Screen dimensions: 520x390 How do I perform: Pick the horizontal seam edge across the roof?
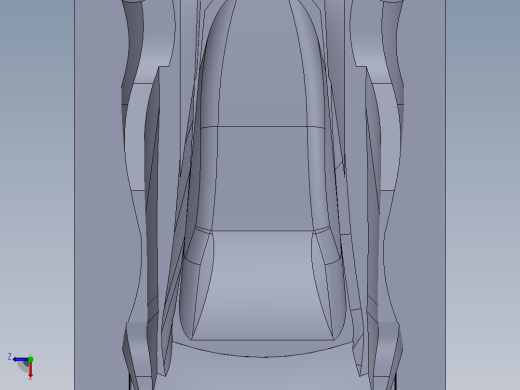[262, 126]
